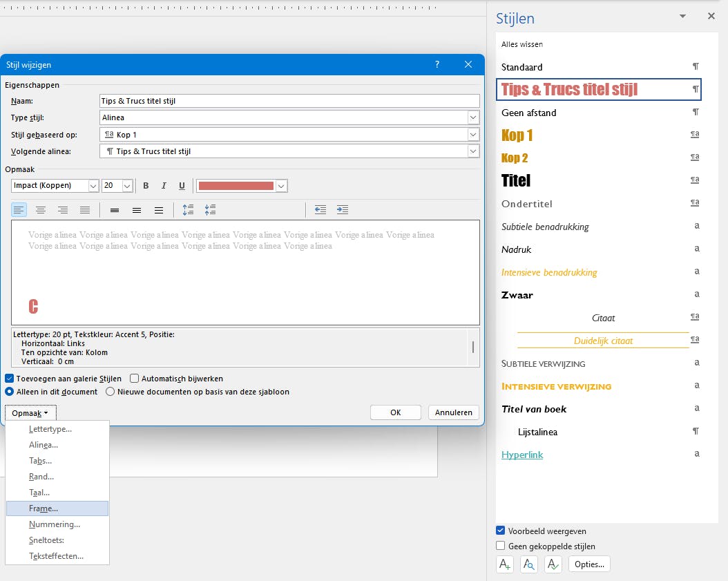Apply Lijstalinea style
Screen dimensions: 728x581
click(x=598, y=432)
